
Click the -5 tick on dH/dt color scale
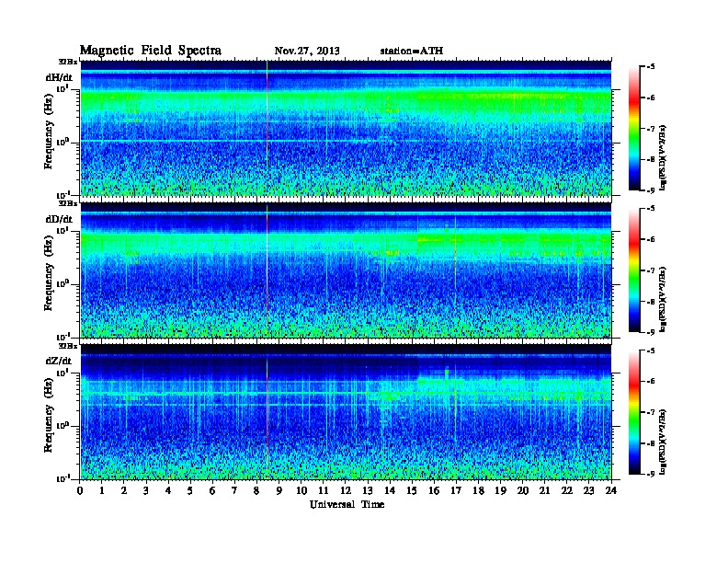651,67
